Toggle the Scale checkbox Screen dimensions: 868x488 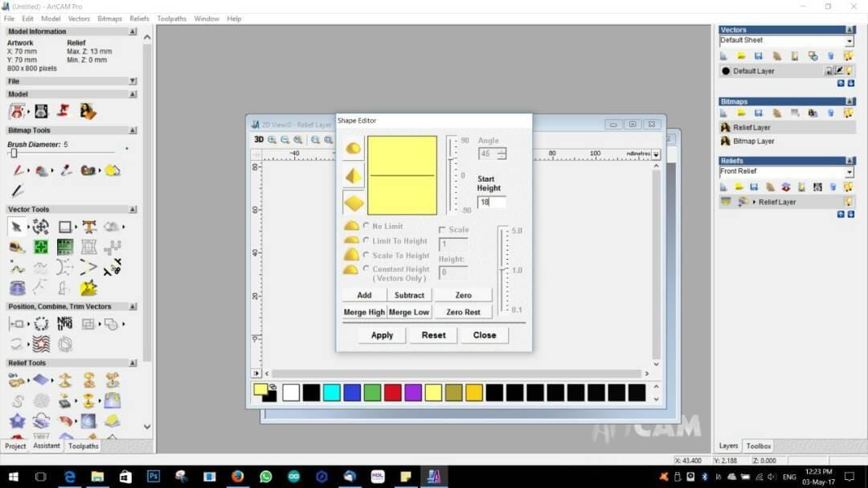pos(442,229)
